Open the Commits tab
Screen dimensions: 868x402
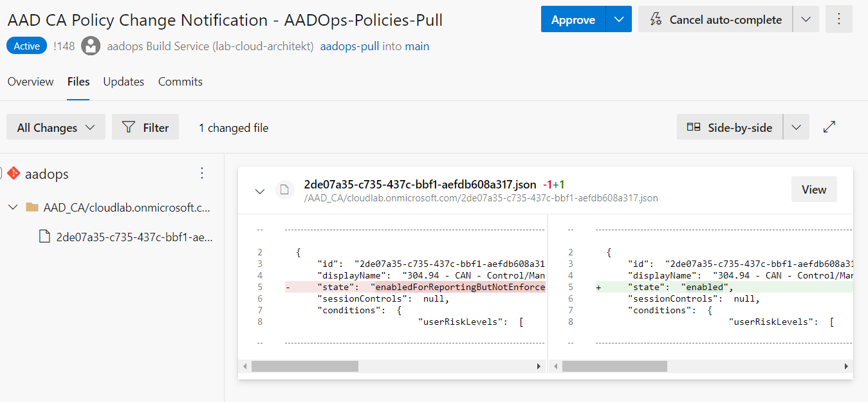(x=180, y=82)
